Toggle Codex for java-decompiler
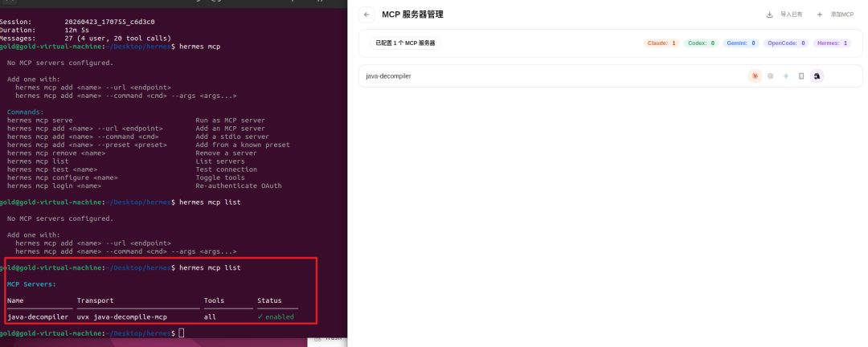 click(x=770, y=76)
